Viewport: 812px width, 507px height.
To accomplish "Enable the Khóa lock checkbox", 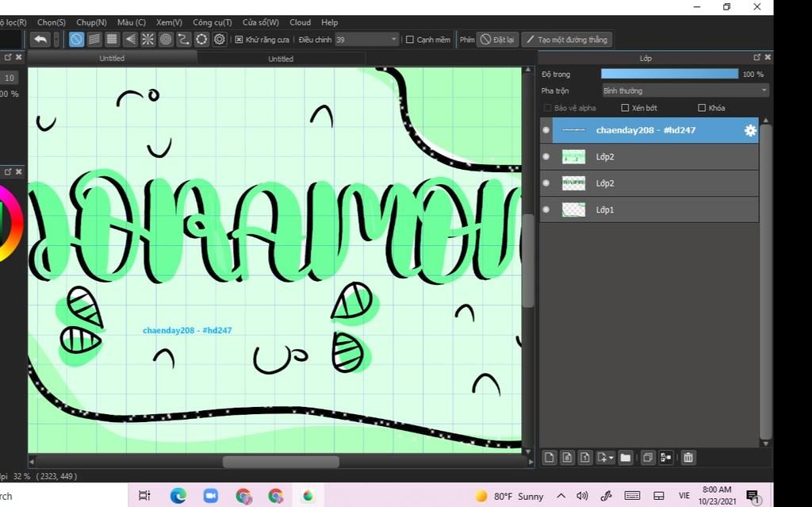I will tap(702, 108).
